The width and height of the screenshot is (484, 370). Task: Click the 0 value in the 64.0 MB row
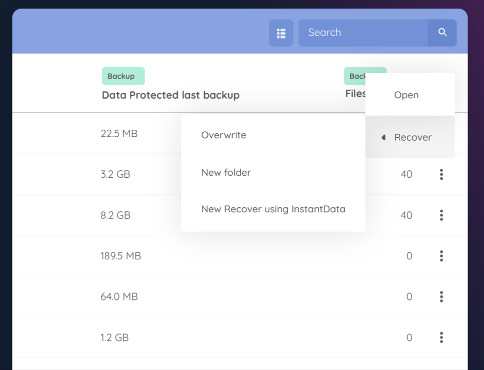pos(409,297)
